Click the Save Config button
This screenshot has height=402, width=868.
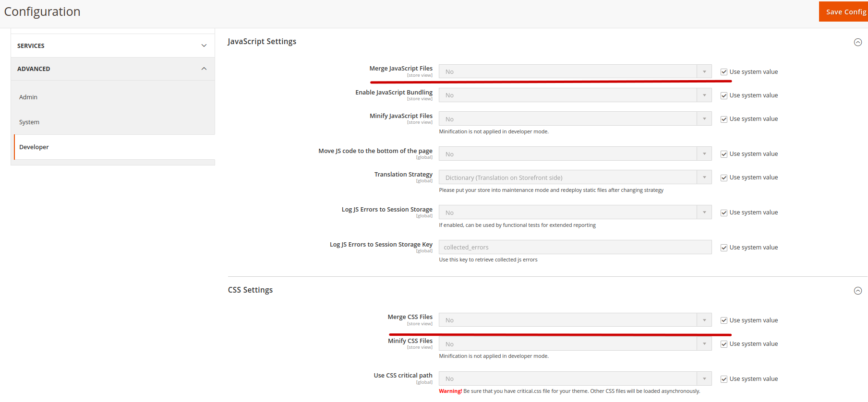pos(845,12)
